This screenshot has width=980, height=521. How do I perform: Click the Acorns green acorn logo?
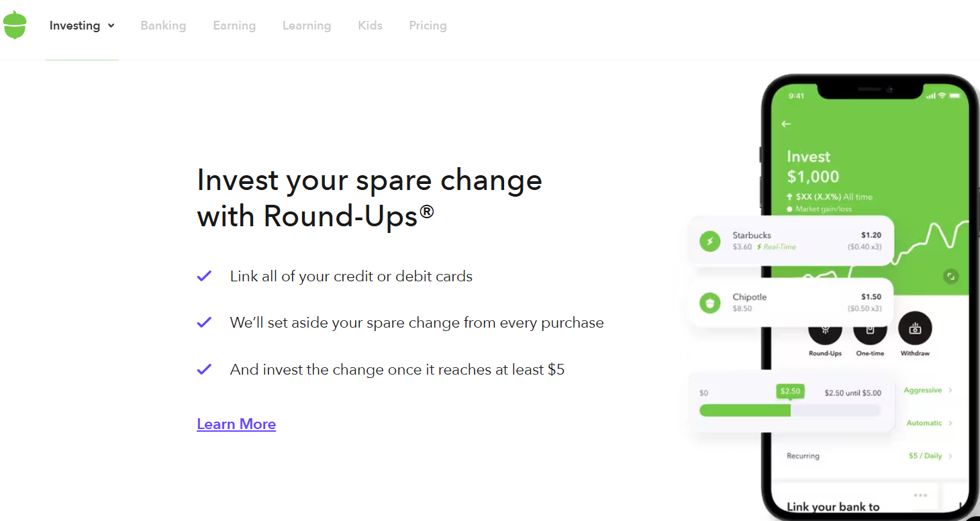[15, 25]
